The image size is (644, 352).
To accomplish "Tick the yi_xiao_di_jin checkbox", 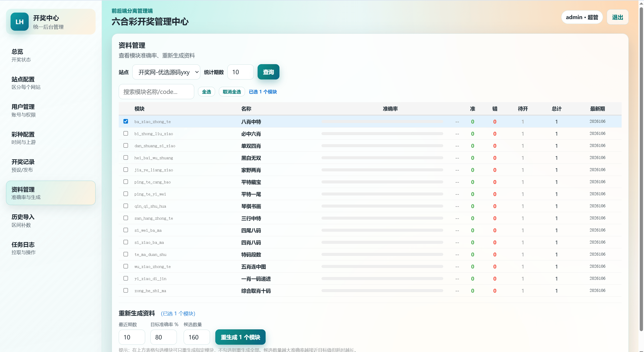I will click(x=126, y=278).
